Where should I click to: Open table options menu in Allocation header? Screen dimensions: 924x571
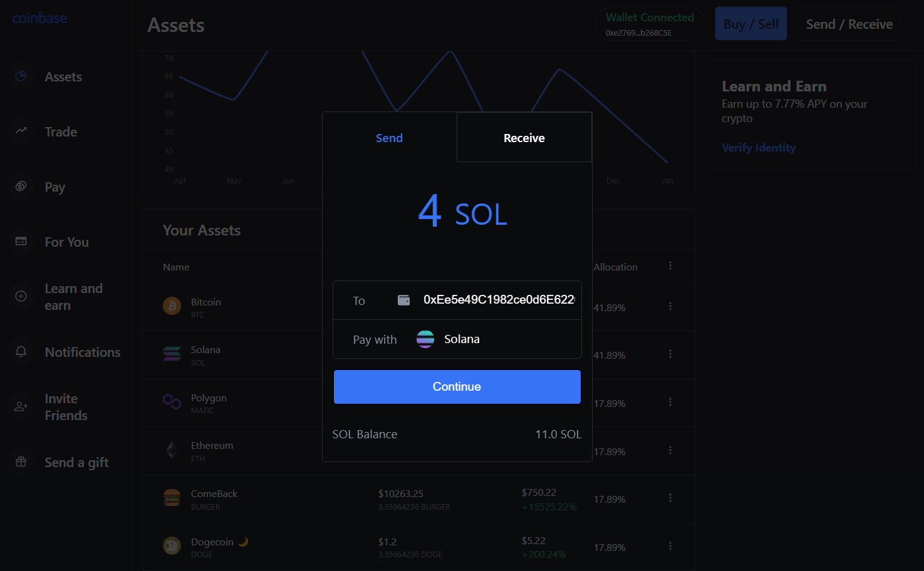point(670,265)
